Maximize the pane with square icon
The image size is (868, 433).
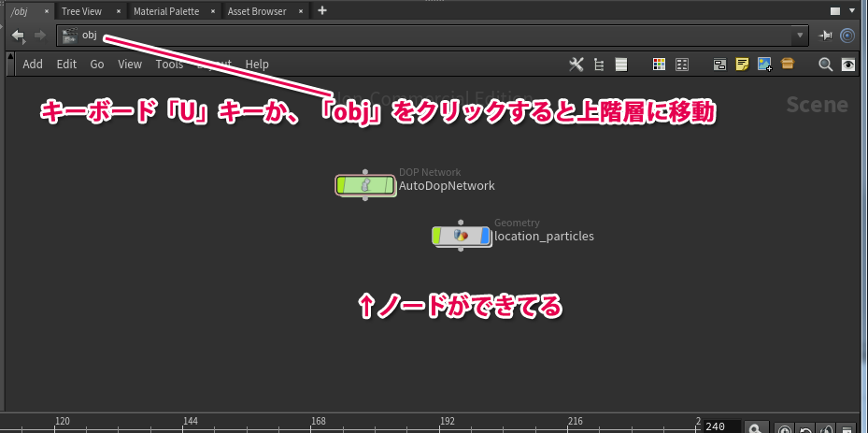[x=835, y=11]
